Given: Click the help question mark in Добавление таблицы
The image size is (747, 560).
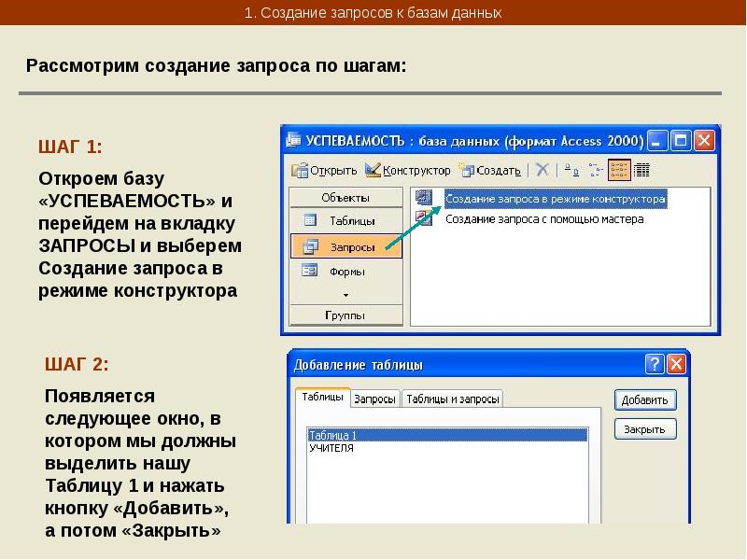Looking at the screenshot, I should pyautogui.click(x=655, y=364).
